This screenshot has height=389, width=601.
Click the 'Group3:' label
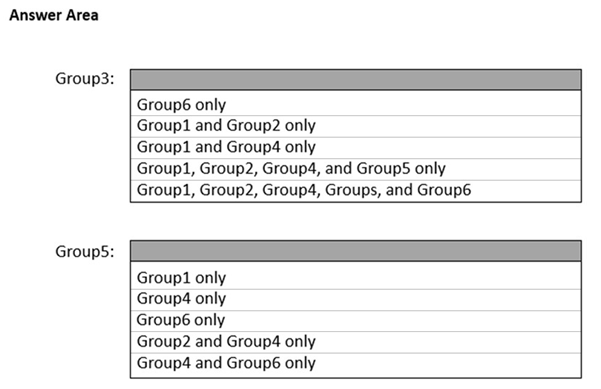(85, 79)
